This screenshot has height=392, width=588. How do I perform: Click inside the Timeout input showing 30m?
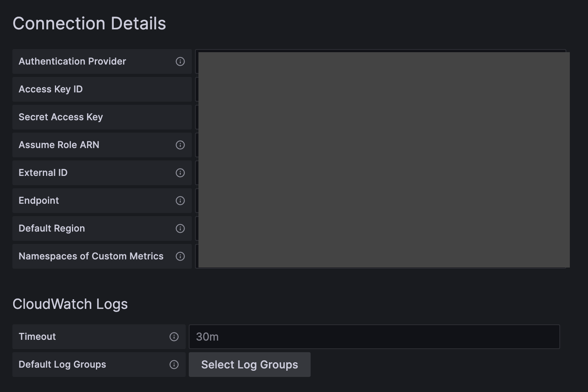pyautogui.click(x=374, y=337)
